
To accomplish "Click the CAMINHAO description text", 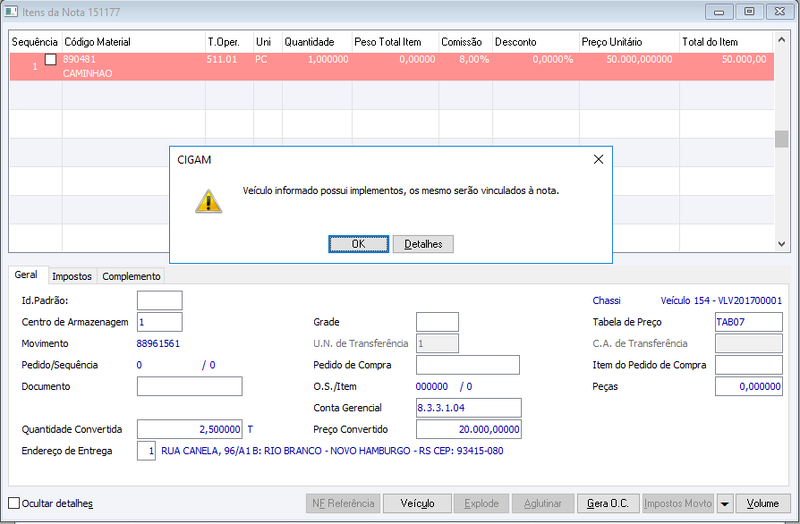I will pyautogui.click(x=87, y=73).
